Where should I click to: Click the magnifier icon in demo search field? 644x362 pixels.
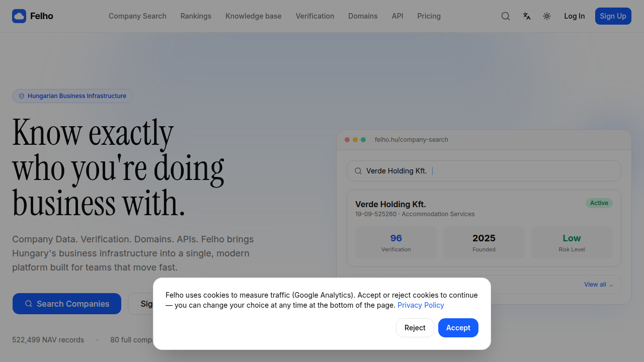click(x=358, y=171)
